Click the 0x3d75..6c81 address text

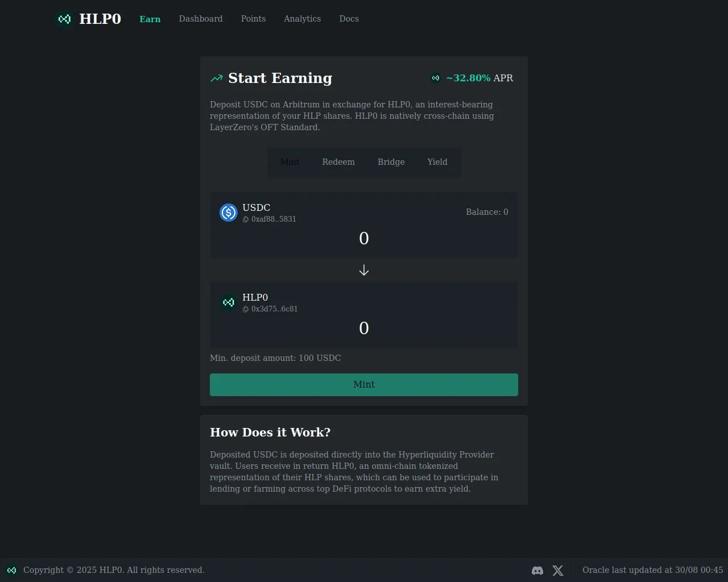pos(275,309)
